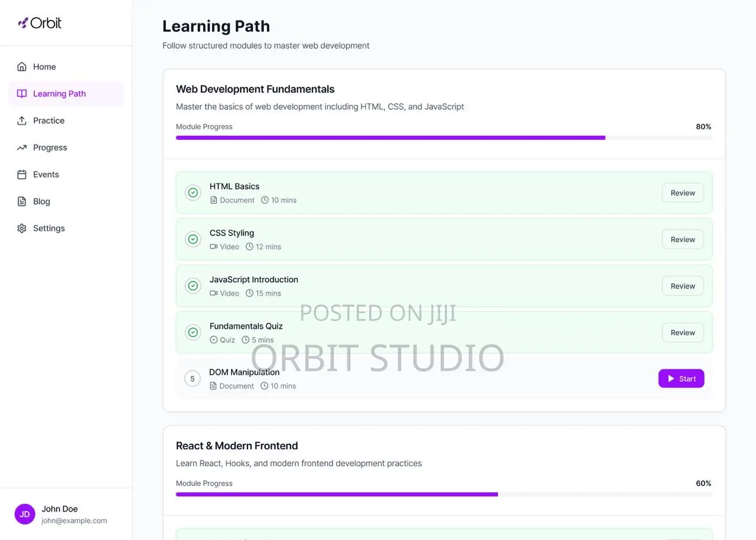Click the John Doe user name
The width and height of the screenshot is (756, 540).
coord(60,509)
